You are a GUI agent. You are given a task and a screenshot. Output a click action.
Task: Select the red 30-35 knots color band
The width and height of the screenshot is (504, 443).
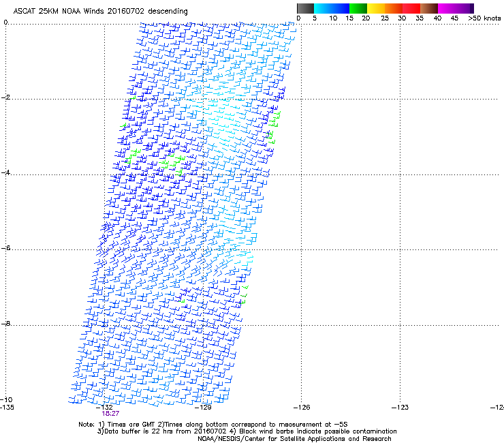pos(411,8)
